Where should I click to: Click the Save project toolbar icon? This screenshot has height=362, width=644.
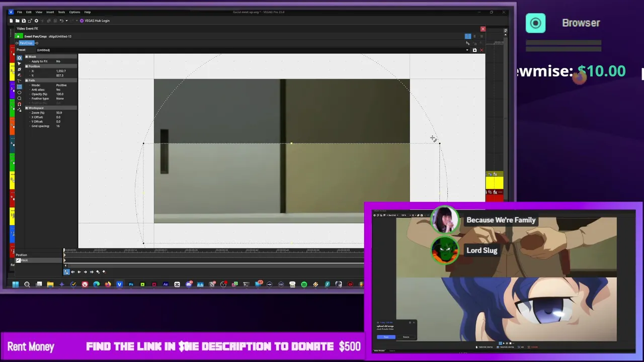[x=24, y=21]
